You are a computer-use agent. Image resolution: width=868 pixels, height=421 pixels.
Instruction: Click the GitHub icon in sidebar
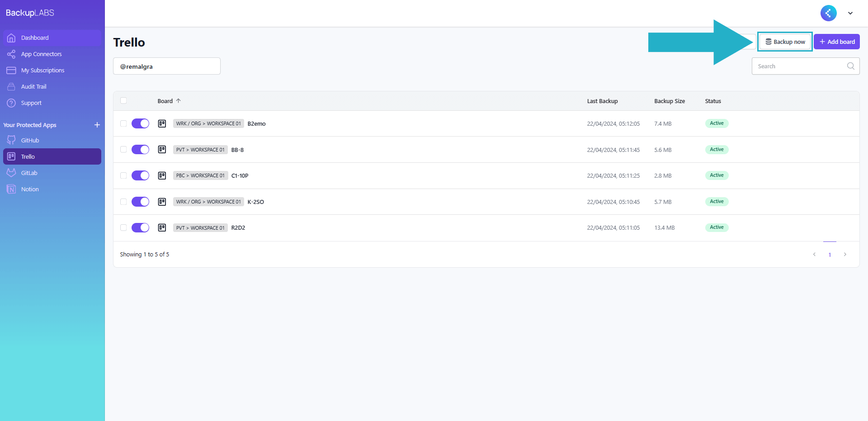[x=11, y=141]
